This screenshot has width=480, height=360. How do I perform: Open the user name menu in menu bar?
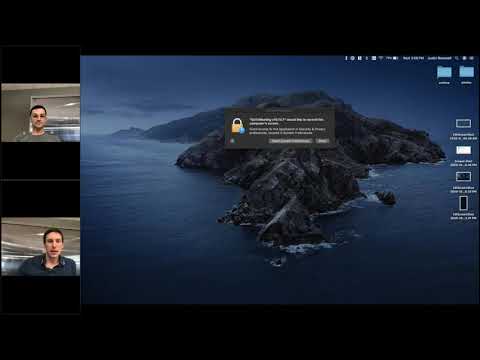(439, 58)
